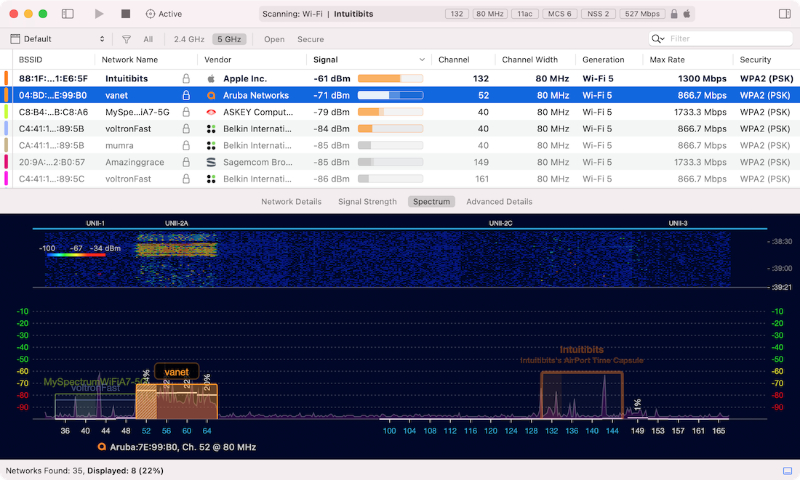The height and width of the screenshot is (480, 800).
Task: Select the 5 GHz band filter
Action: click(229, 39)
